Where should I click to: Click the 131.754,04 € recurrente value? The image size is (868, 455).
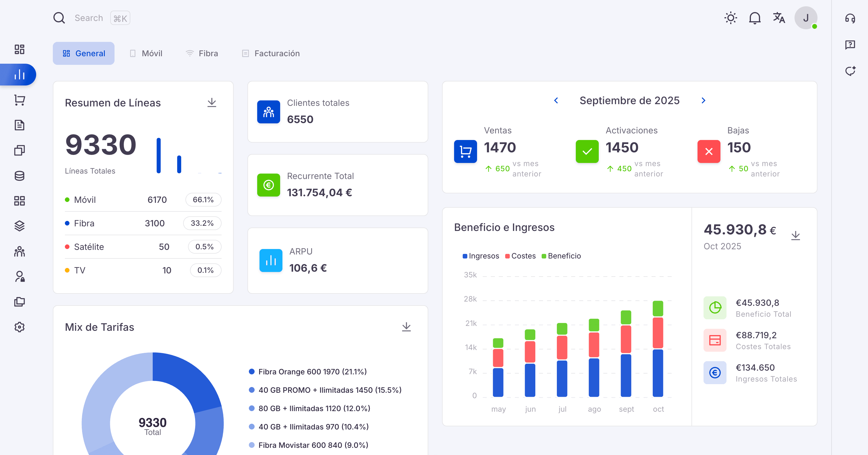(x=319, y=192)
